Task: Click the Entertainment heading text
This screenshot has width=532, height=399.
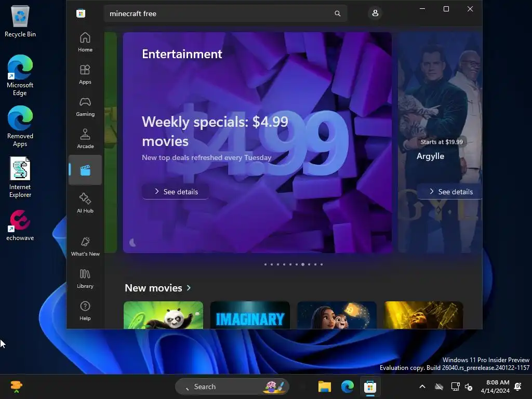Action: tap(182, 54)
